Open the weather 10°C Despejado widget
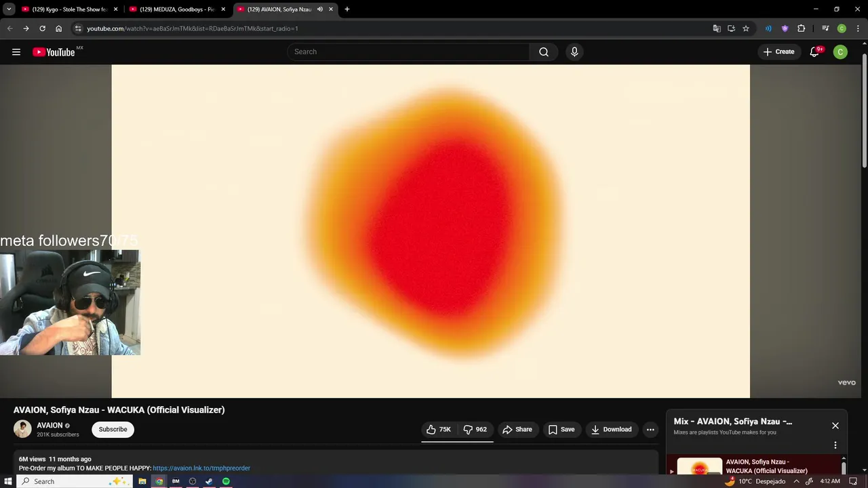 click(x=755, y=481)
